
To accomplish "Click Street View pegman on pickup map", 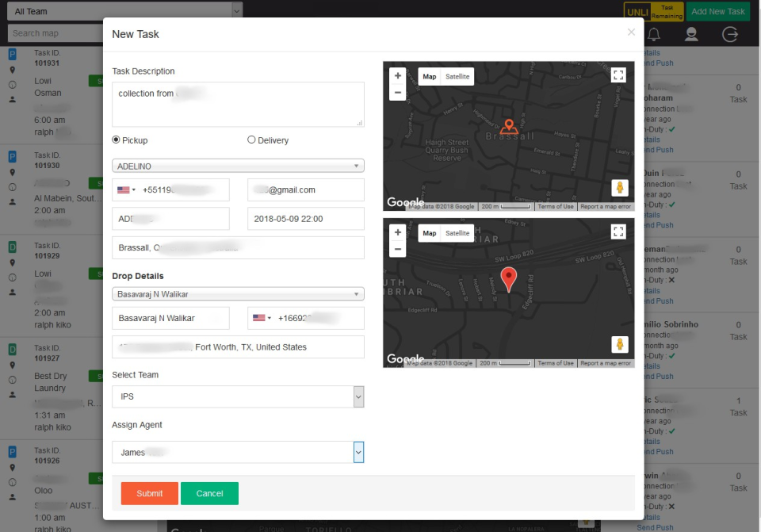I will tap(620, 187).
